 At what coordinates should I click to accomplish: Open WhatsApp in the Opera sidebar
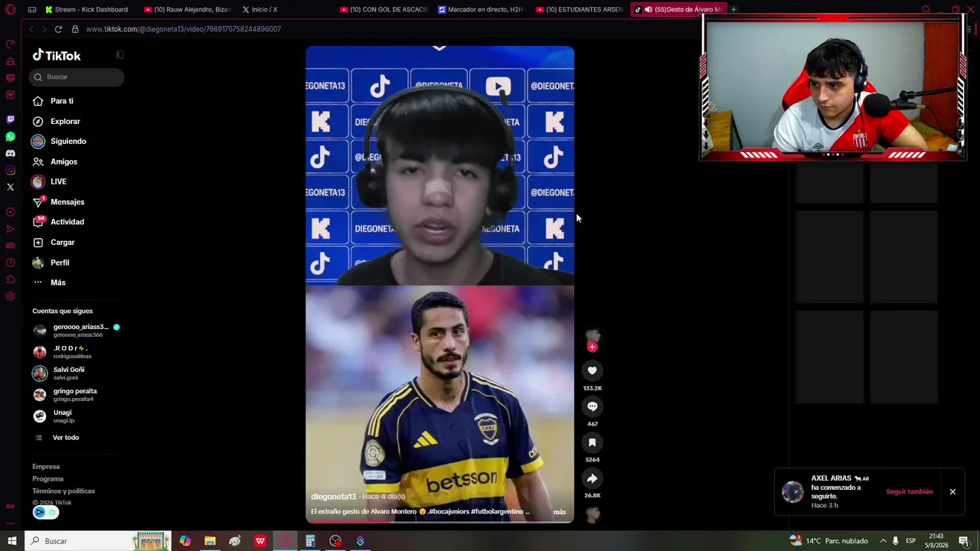coord(10,136)
